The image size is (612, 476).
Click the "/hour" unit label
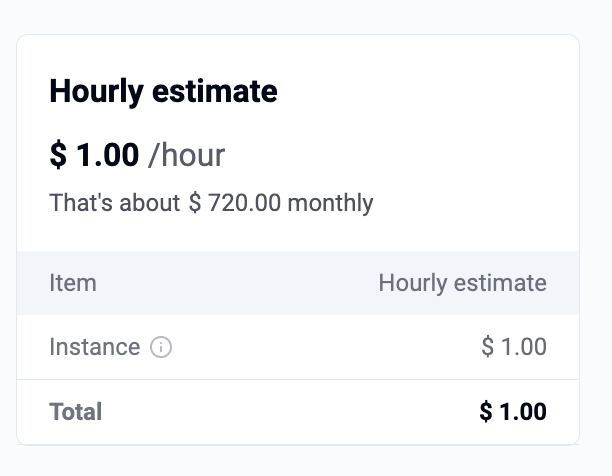(x=186, y=155)
